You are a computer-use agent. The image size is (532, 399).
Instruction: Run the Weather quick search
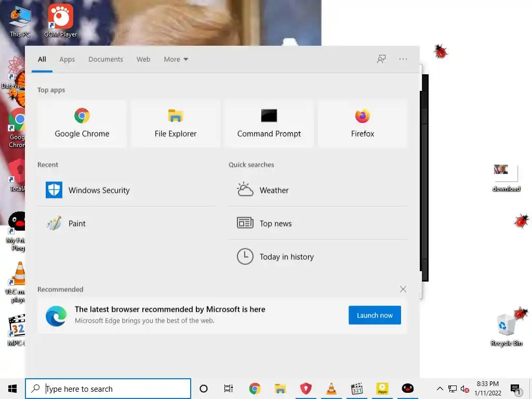(318, 190)
